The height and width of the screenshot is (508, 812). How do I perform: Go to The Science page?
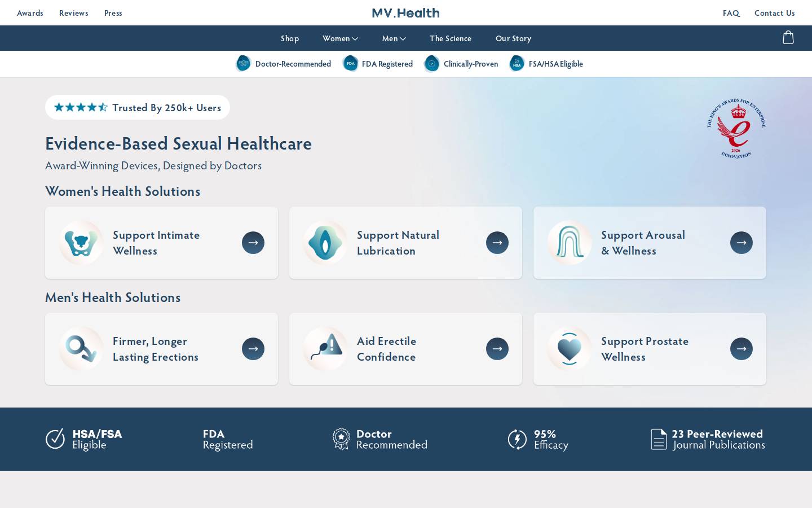(451, 38)
